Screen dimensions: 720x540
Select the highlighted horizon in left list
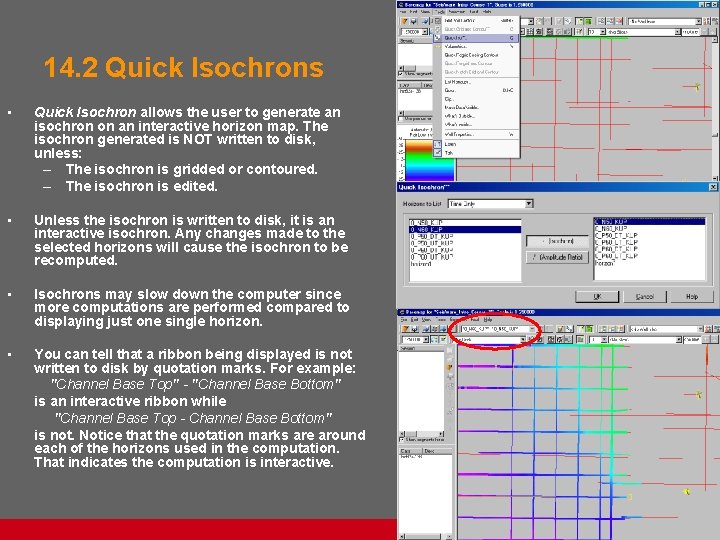[x=465, y=229]
